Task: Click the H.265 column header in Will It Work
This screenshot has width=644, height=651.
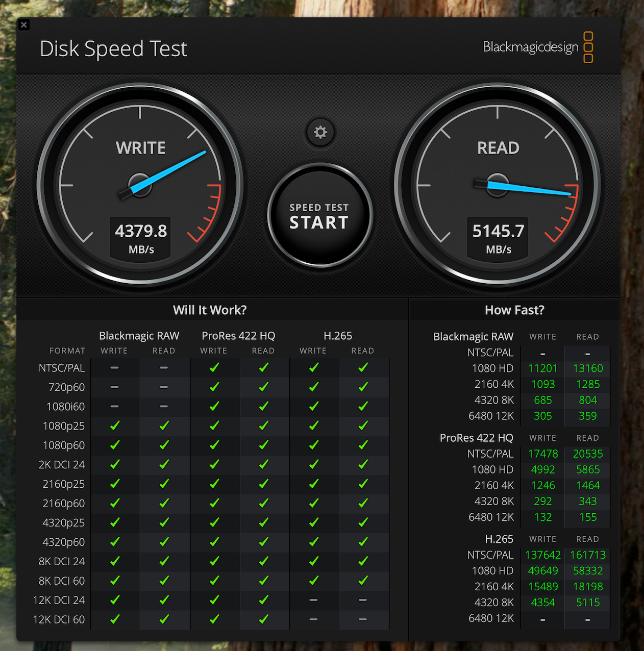Action: [338, 336]
